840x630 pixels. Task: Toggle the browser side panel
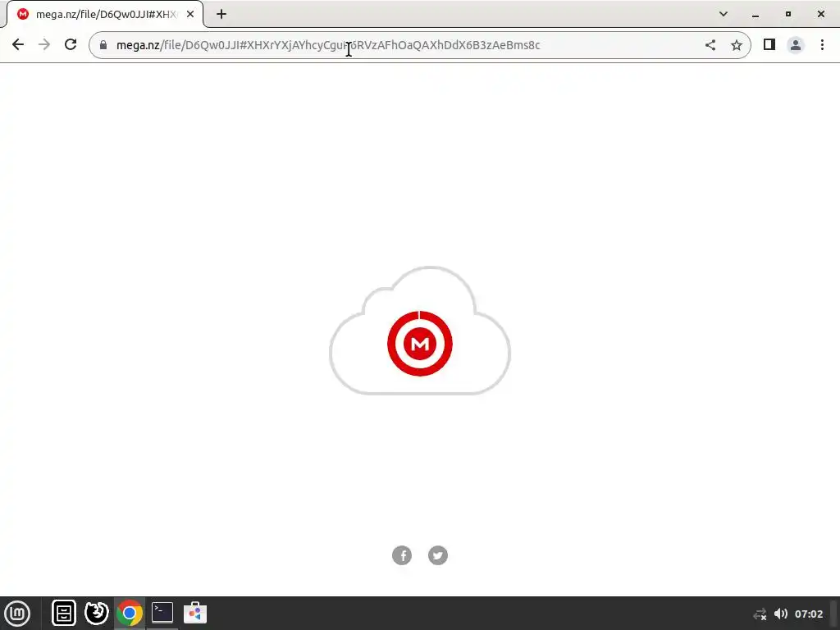coord(769,44)
